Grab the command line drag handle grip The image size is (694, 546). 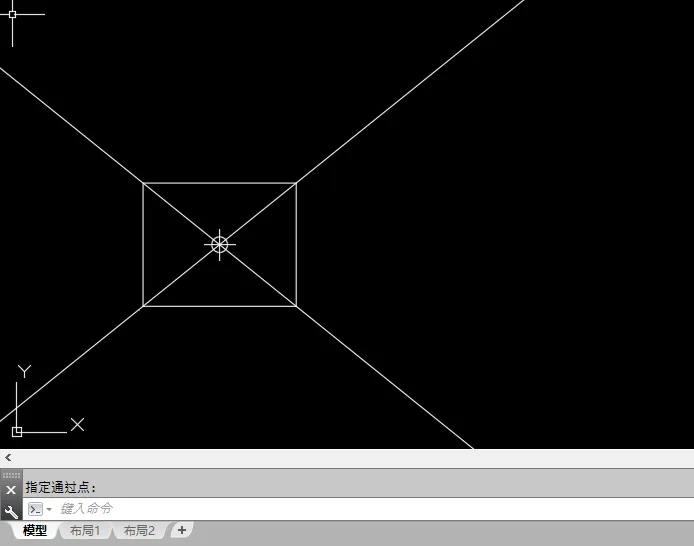pyautogui.click(x=11, y=476)
